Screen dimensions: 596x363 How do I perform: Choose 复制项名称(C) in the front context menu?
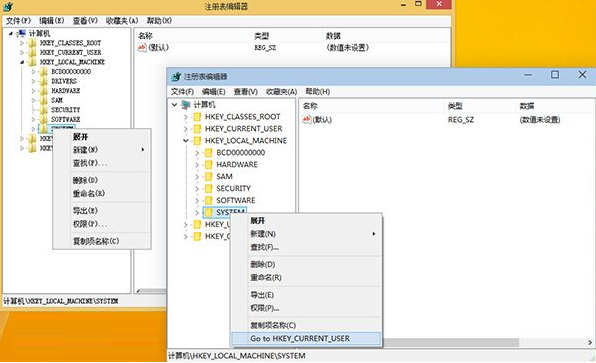tap(306, 325)
